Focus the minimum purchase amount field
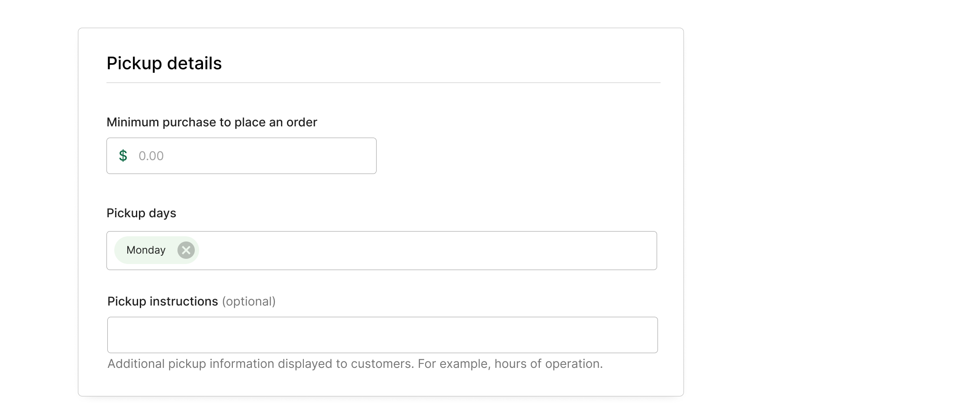980x412 pixels. tap(242, 156)
